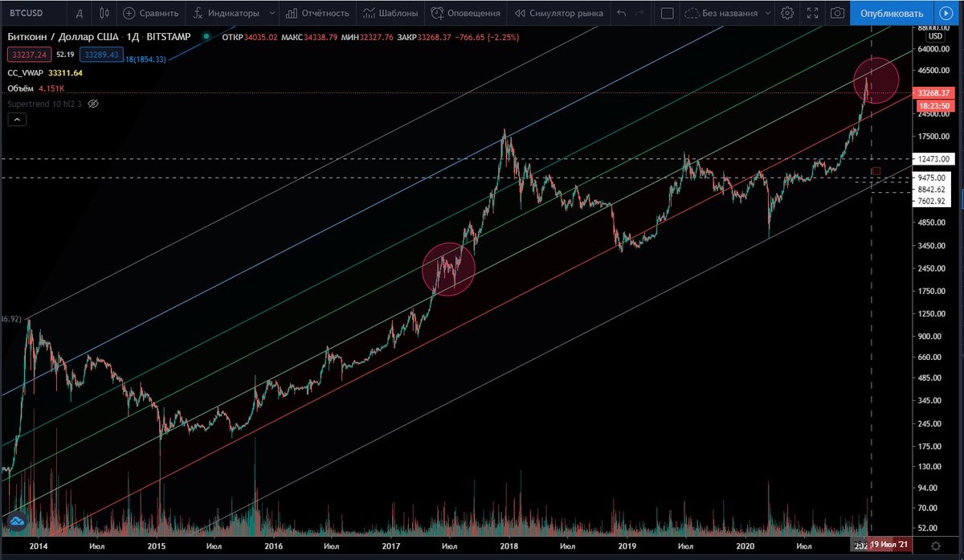This screenshot has width=964, height=560.
Task: Collapse the legend using the arrow expander
Action: (16, 119)
